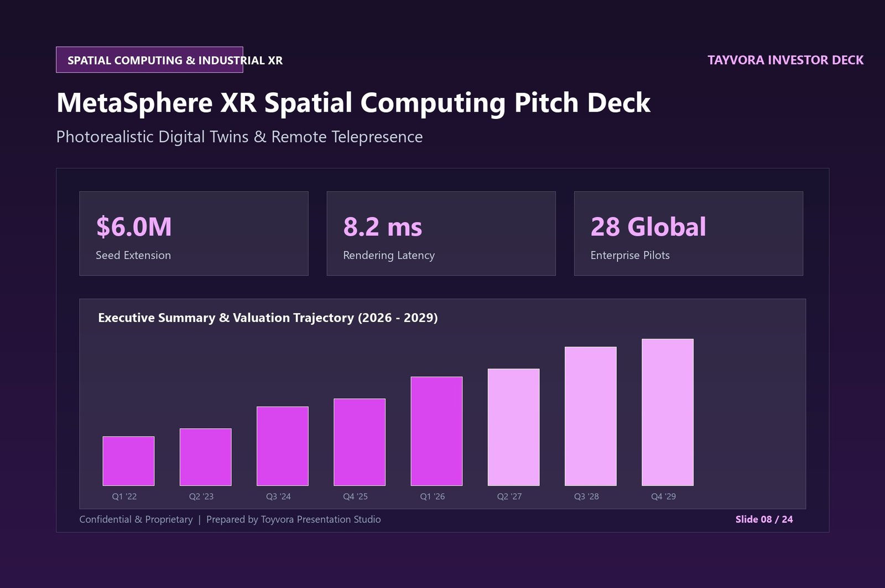Click the Q2 '27 axis label
The height and width of the screenshot is (588, 885).
(509, 497)
